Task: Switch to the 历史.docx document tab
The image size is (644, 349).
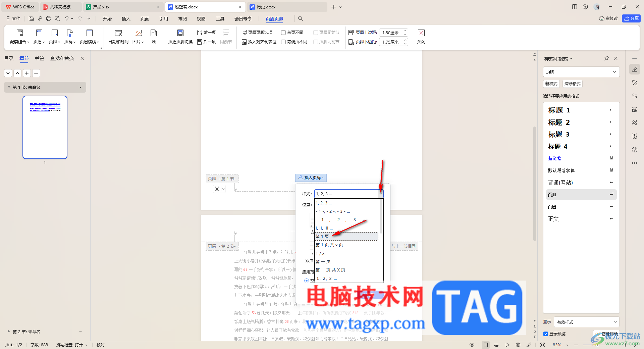Action: [287, 7]
